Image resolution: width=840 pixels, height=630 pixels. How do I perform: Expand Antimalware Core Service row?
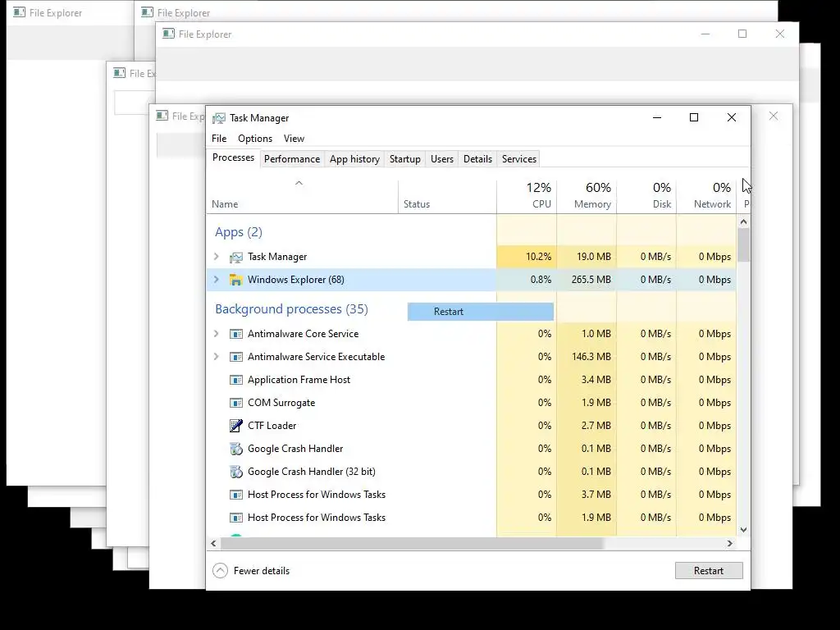pyautogui.click(x=217, y=333)
